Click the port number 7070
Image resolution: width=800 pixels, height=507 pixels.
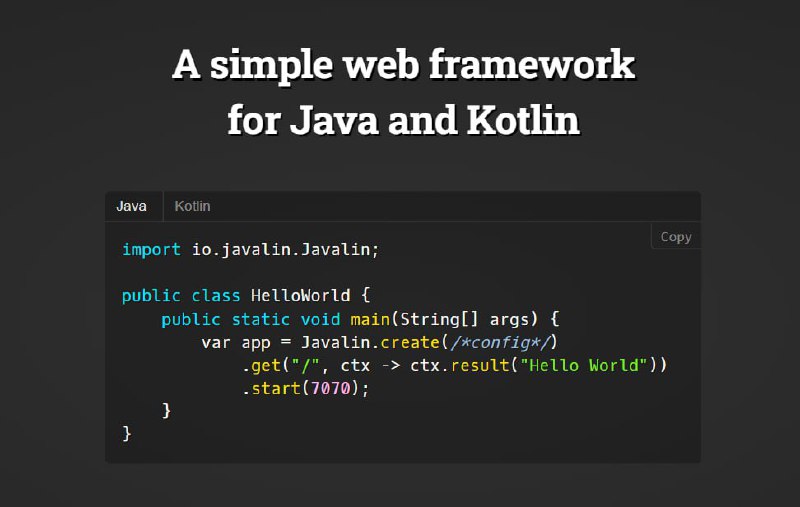[x=331, y=389]
